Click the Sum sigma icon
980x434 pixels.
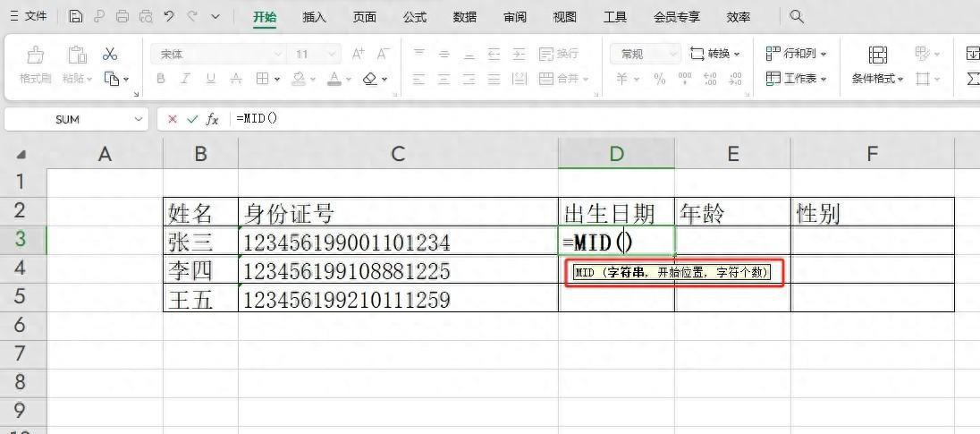click(x=973, y=79)
